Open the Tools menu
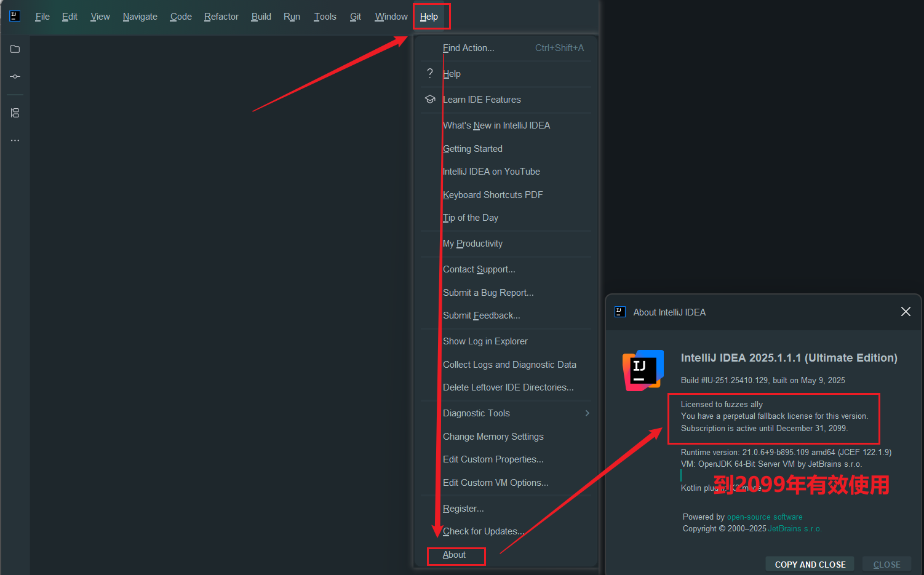Image resolution: width=924 pixels, height=575 pixels. pos(325,17)
